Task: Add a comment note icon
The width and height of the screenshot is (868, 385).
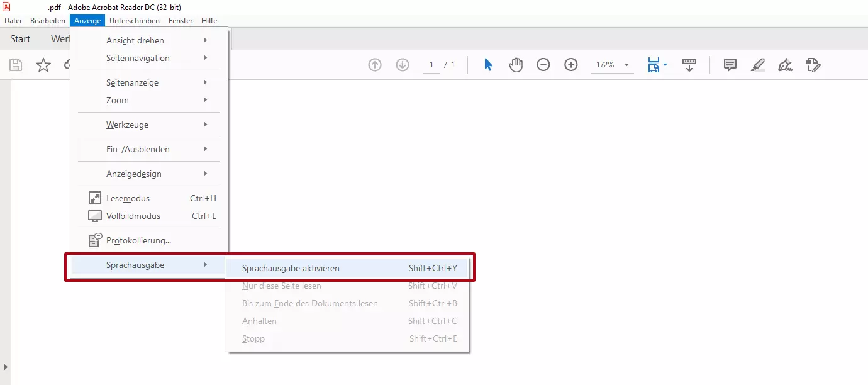Action: 730,65
